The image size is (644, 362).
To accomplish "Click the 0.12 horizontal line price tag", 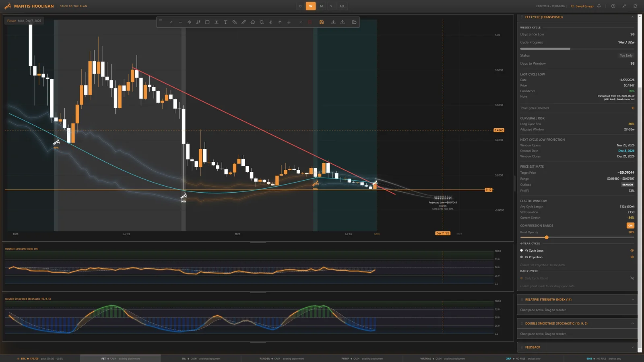I will (x=489, y=189).
